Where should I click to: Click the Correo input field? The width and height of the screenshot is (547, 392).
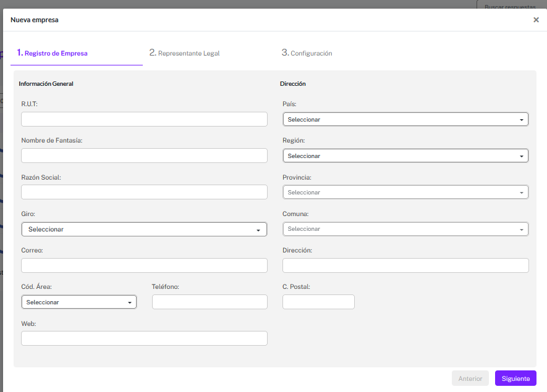[144, 265]
